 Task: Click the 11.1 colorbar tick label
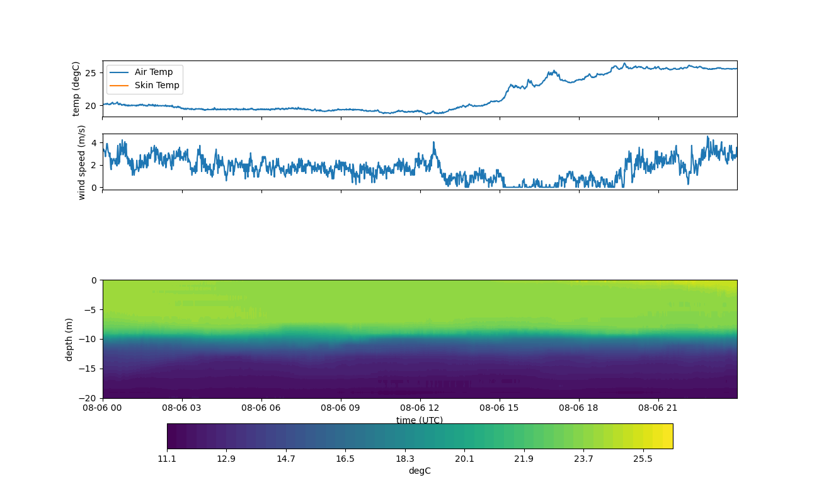coord(167,459)
